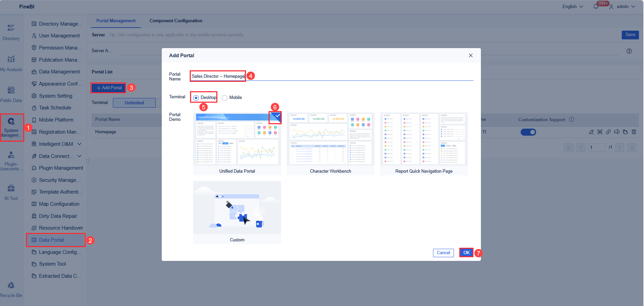Click rename icon in Homepage row
Screen dimensions: 644x306
[617, 132]
